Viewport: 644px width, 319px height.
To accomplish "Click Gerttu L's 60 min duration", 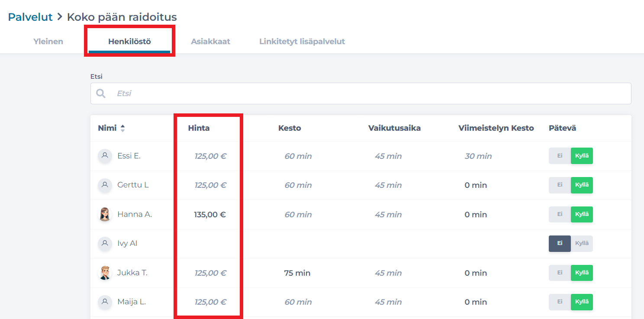I will 298,185.
